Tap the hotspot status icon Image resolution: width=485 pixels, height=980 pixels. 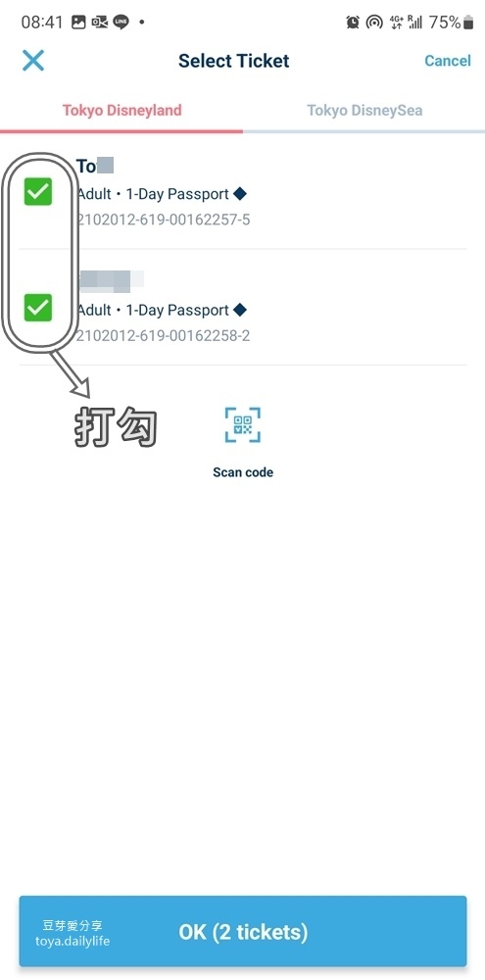(x=374, y=23)
